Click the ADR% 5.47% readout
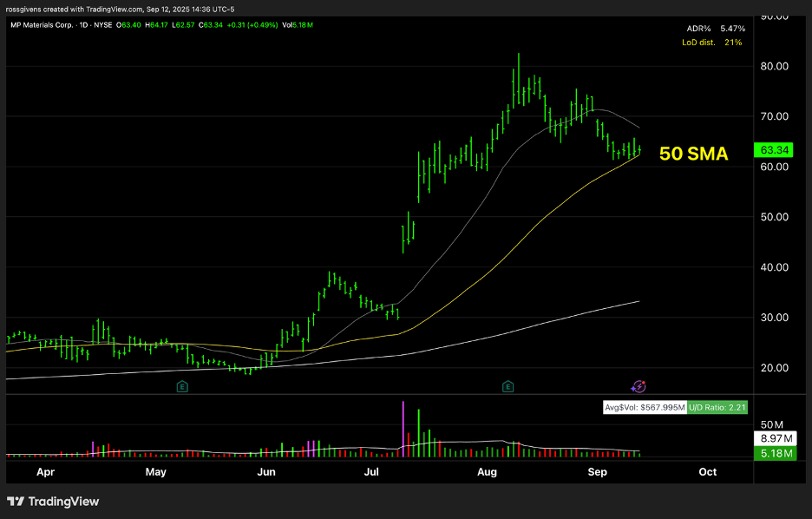This screenshot has width=812, height=519. (x=715, y=29)
